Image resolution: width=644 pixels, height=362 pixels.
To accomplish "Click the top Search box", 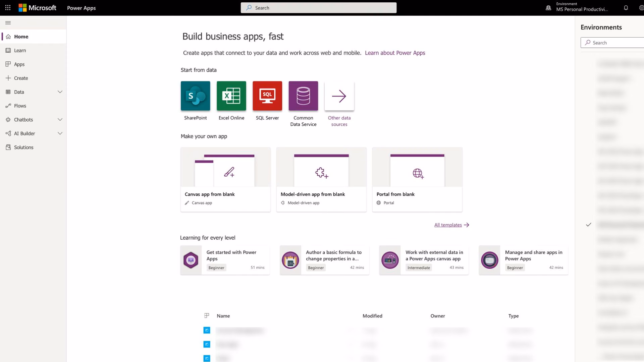I will [318, 8].
